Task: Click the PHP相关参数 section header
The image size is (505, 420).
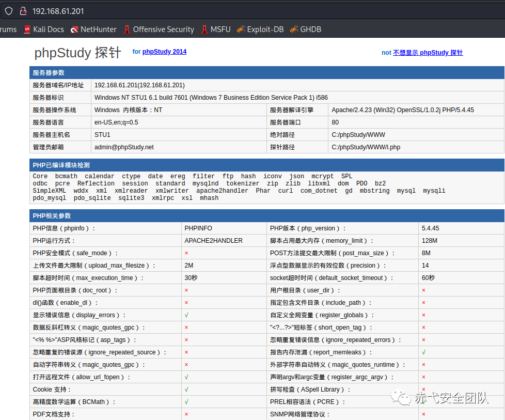Action: click(x=266, y=215)
